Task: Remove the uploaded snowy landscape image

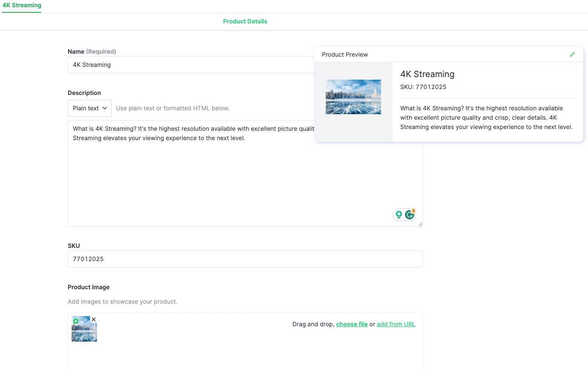Action: click(x=94, y=319)
